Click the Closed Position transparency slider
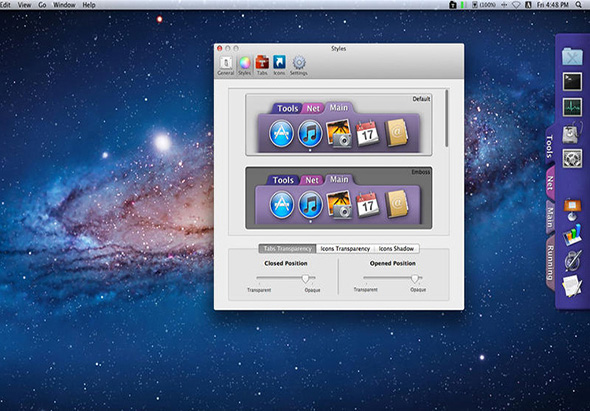The image size is (590, 411). click(x=286, y=279)
